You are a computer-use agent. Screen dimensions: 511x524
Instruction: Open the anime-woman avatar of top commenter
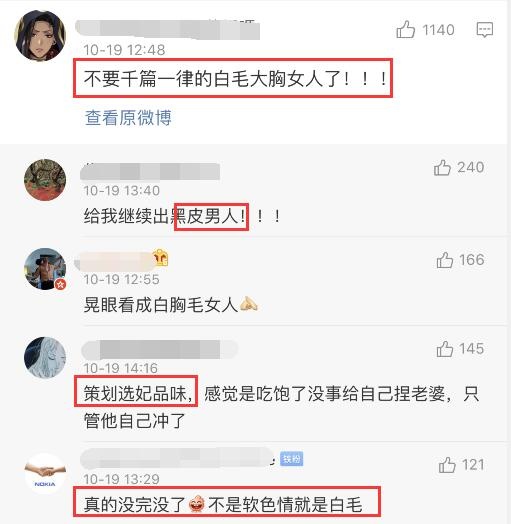[40, 35]
